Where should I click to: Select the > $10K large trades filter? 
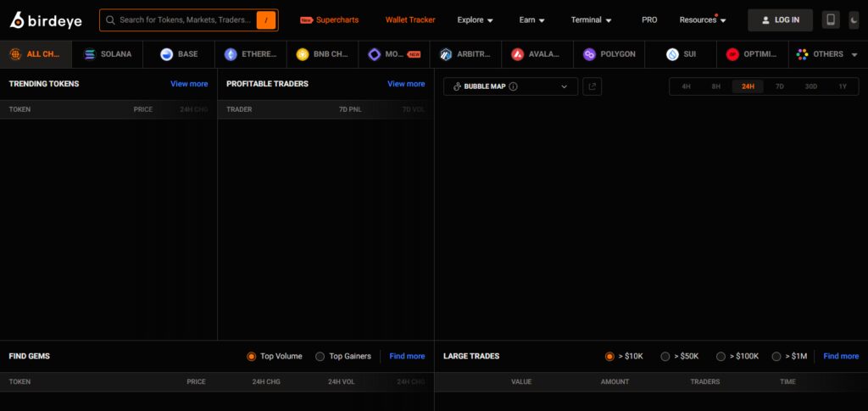pos(609,356)
